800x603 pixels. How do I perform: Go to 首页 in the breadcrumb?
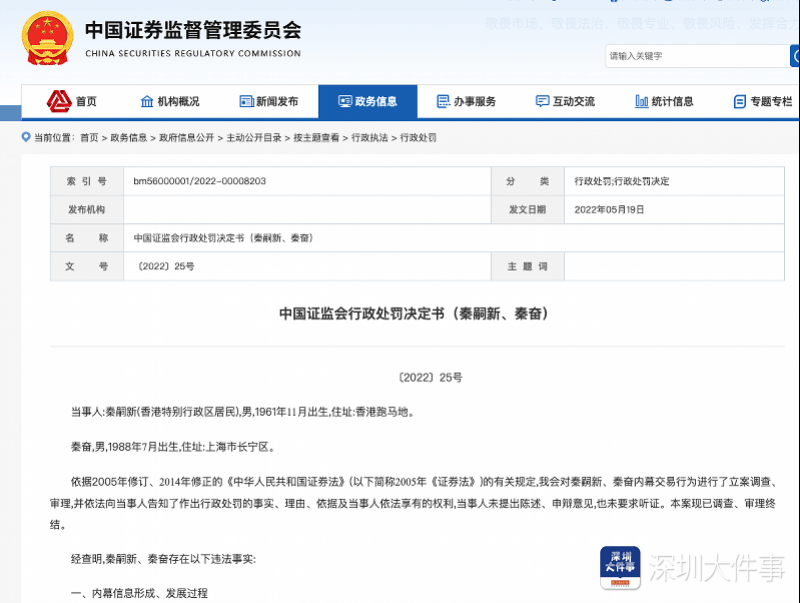pos(89,138)
